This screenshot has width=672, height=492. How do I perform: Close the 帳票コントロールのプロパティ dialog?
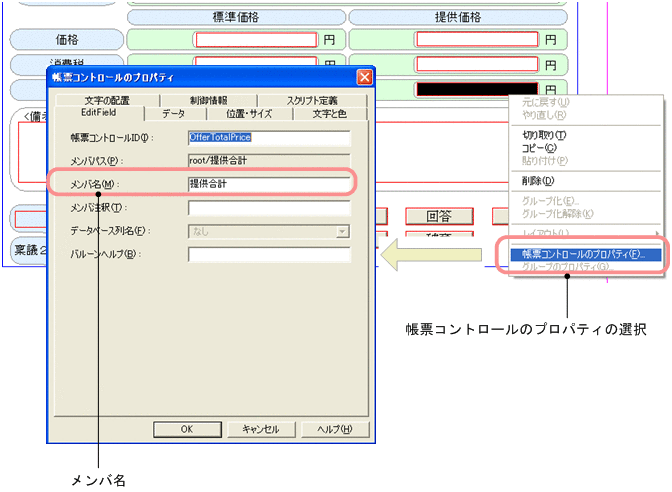click(x=364, y=77)
